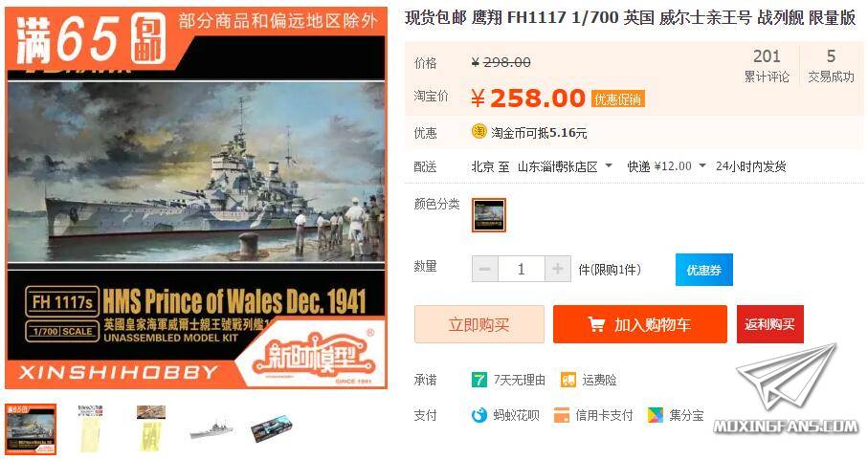
Task: Click the shopping cart icon on 加入购物车
Action: point(596,324)
